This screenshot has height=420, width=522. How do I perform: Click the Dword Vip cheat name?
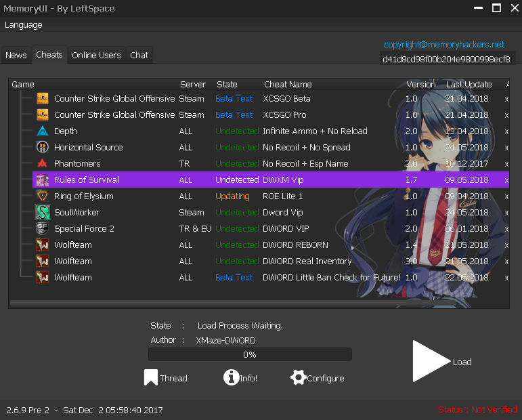pos(283,213)
